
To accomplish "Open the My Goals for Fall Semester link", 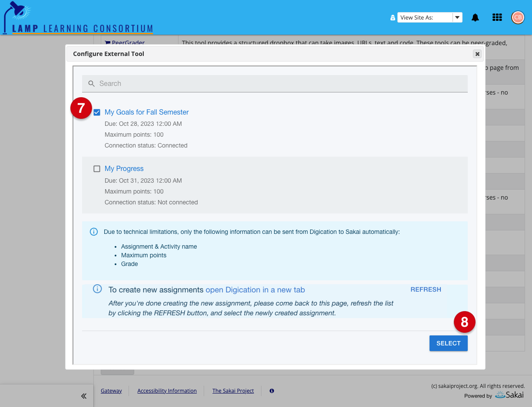I will point(147,112).
